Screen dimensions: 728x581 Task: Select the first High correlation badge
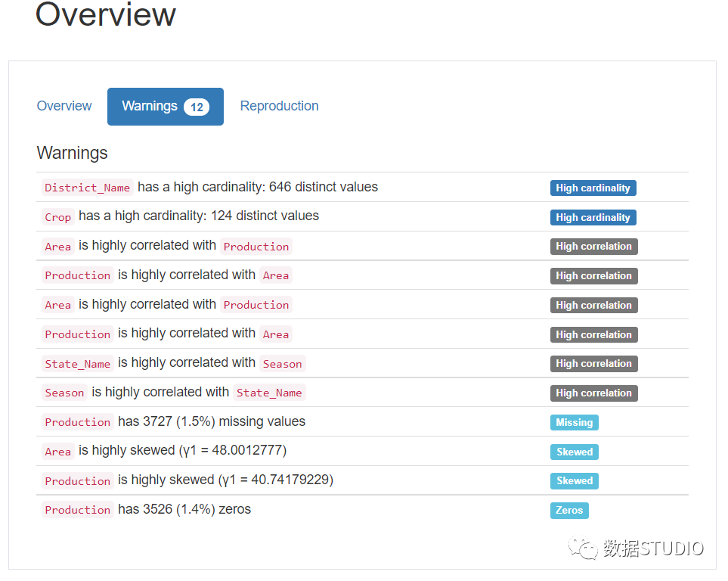pos(593,246)
